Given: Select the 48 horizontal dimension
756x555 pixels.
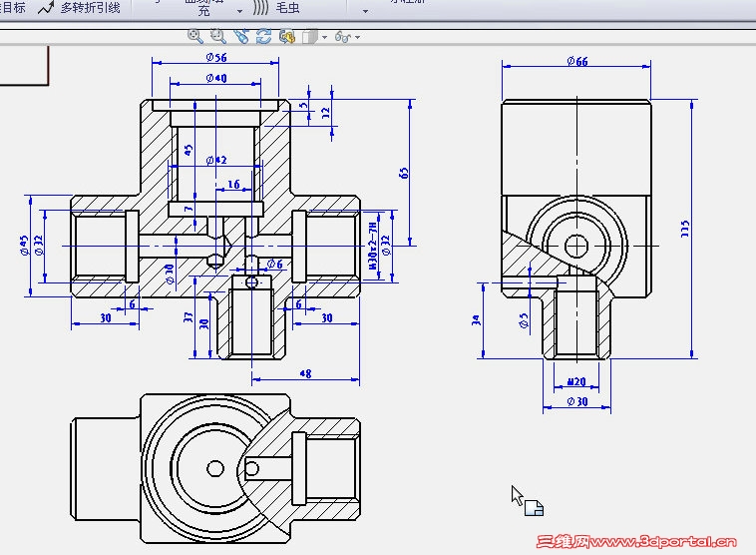Looking at the screenshot, I should (x=305, y=373).
